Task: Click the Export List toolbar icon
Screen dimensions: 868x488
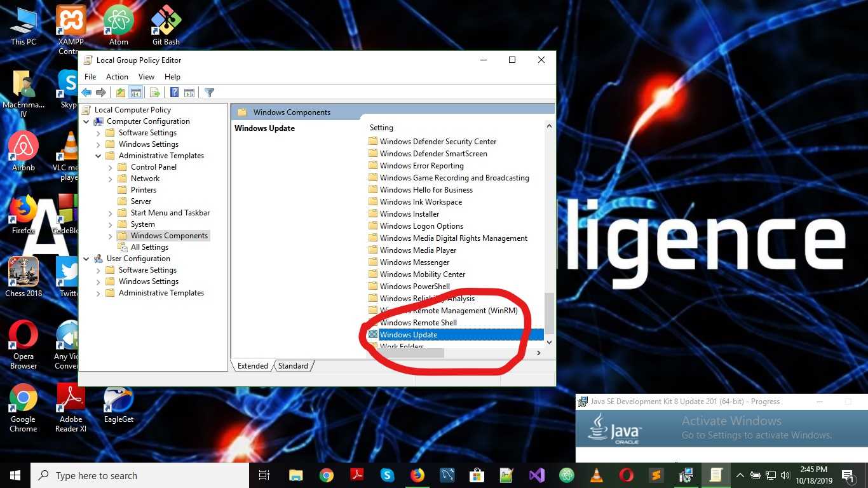Action: point(154,93)
